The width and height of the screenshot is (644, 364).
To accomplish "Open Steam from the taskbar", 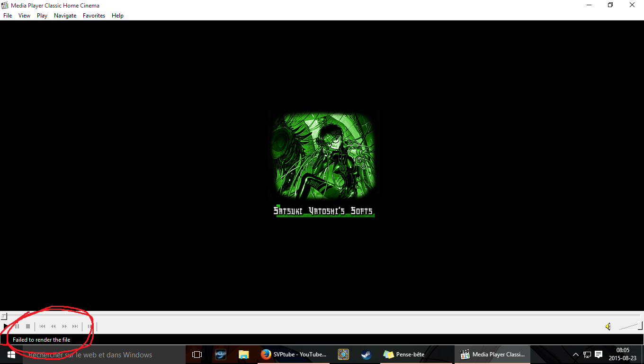I will pyautogui.click(x=366, y=355).
